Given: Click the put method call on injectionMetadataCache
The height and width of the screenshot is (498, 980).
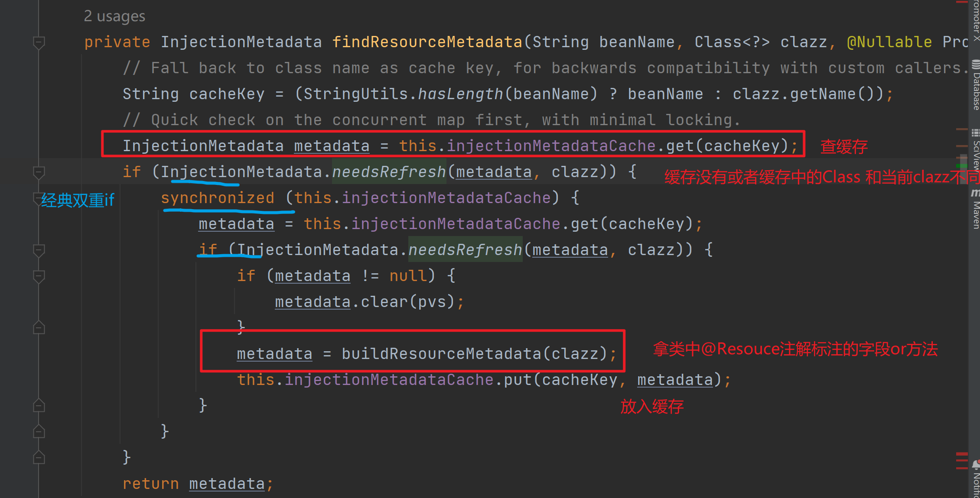Looking at the screenshot, I should tap(517, 380).
